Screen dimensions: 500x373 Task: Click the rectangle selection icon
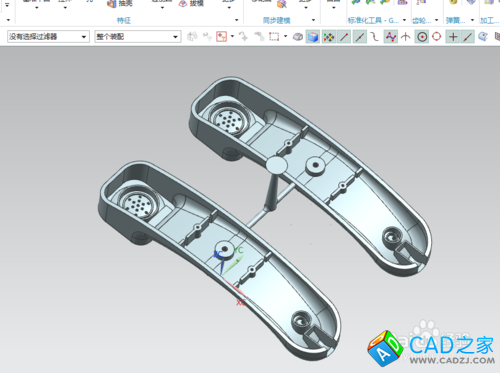click(x=274, y=36)
